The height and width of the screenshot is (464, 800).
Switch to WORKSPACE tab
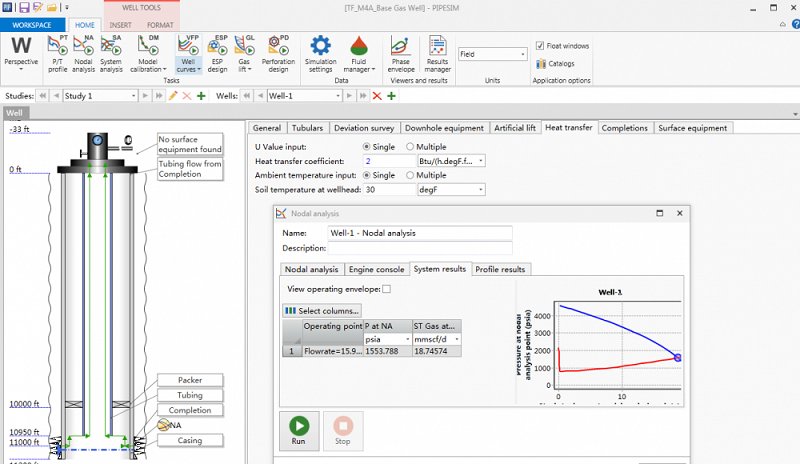tap(32, 25)
